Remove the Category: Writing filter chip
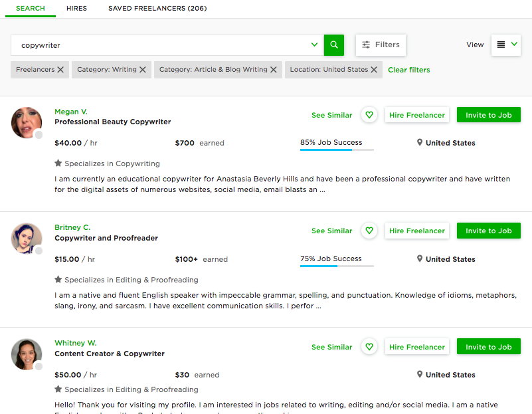The image size is (532, 414). 143,70
